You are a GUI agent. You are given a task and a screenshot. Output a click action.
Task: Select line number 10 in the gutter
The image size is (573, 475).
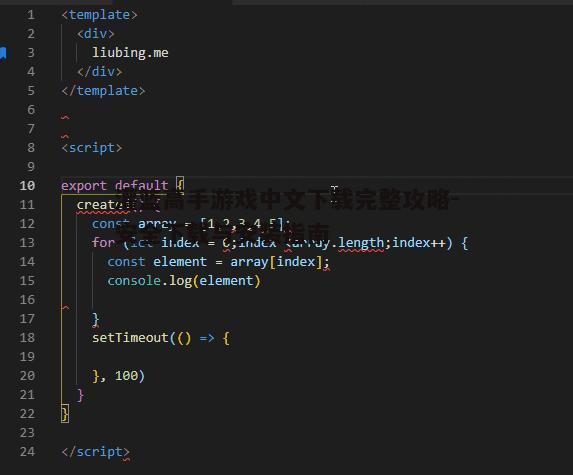pyautogui.click(x=27, y=186)
